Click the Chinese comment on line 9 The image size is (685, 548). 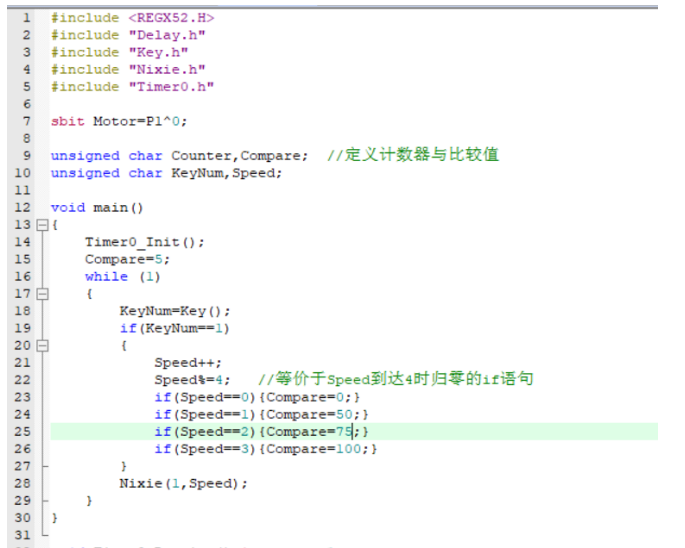(413, 155)
